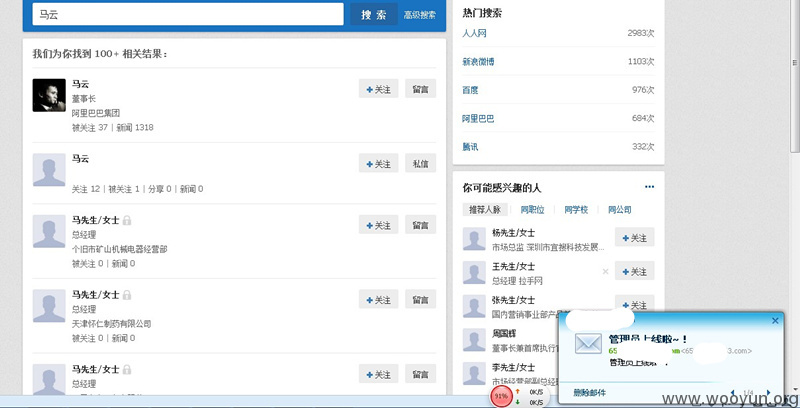Open 高级搜索 advanced search link
Image resolution: width=800 pixels, height=408 pixels.
[420, 15]
